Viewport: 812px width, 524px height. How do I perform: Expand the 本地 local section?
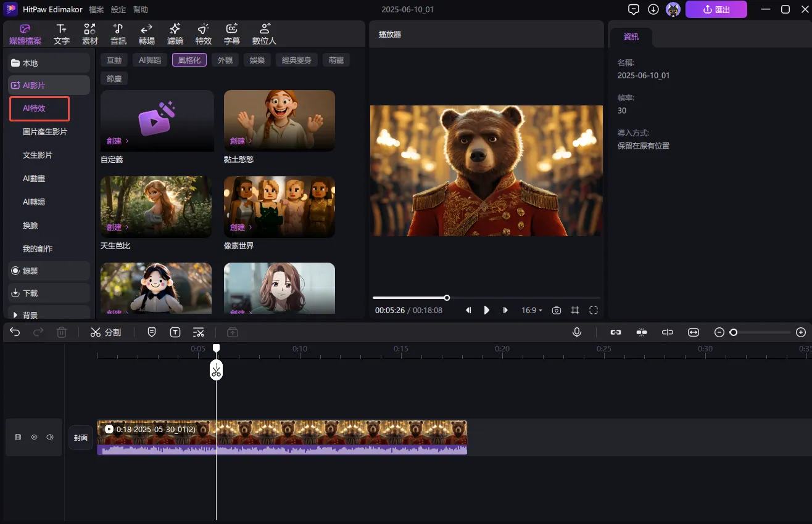click(49, 63)
